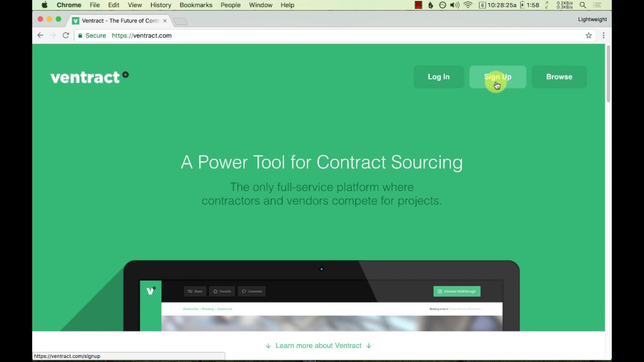Click the address bar URL ventract.com

click(x=142, y=36)
